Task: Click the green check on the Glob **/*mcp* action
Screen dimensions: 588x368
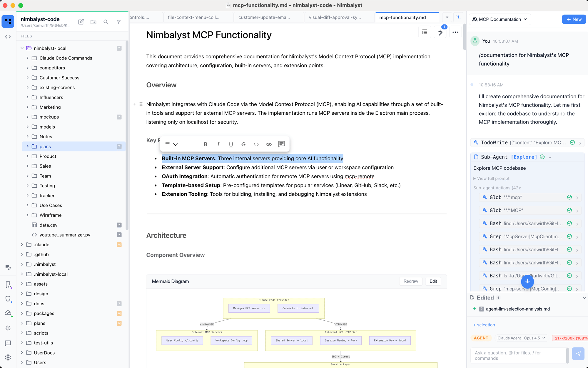Action: (569, 197)
